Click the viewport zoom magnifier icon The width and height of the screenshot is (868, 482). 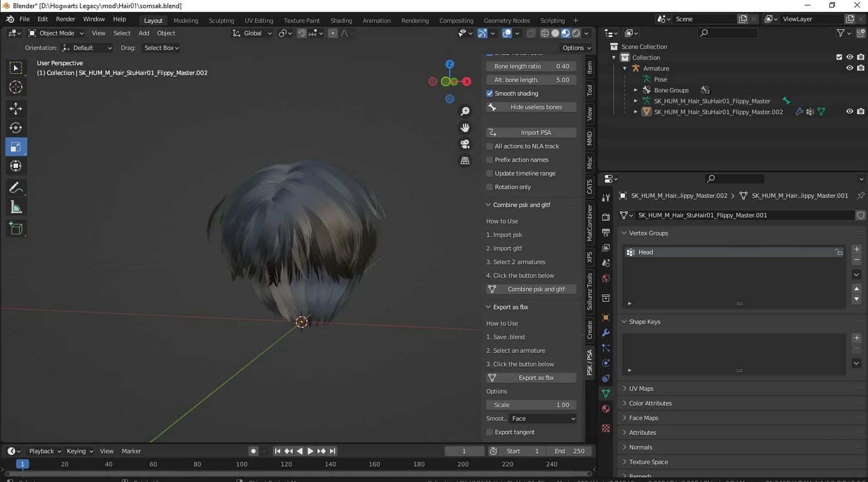[465, 111]
